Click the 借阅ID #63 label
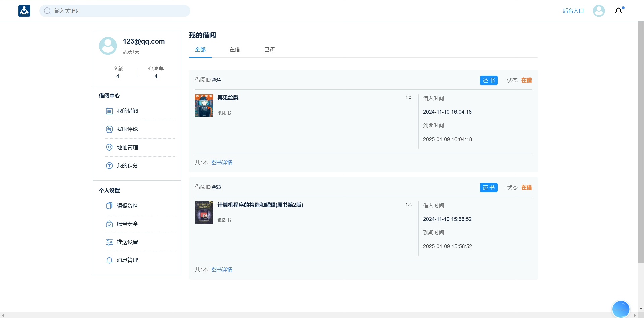This screenshot has width=644, height=318. click(x=208, y=187)
